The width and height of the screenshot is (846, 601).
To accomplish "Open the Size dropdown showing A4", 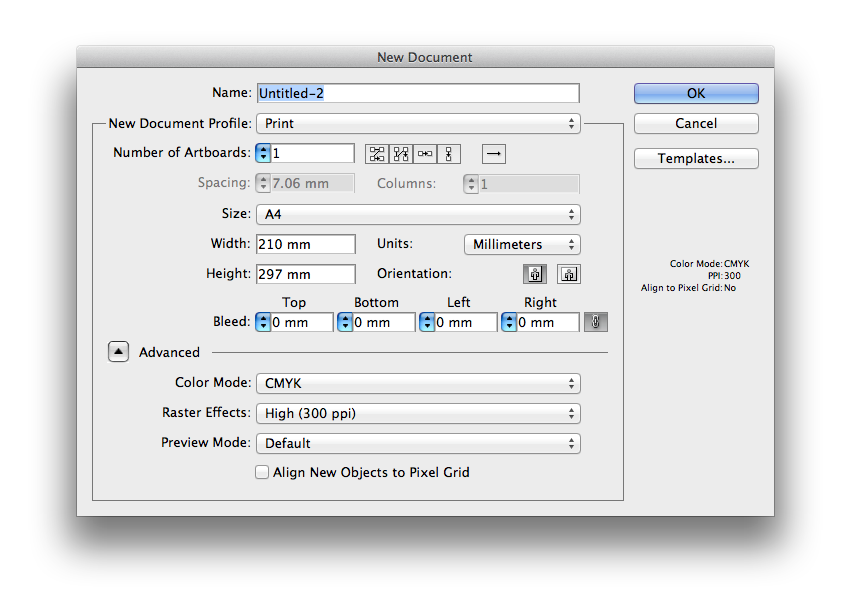I will point(418,214).
